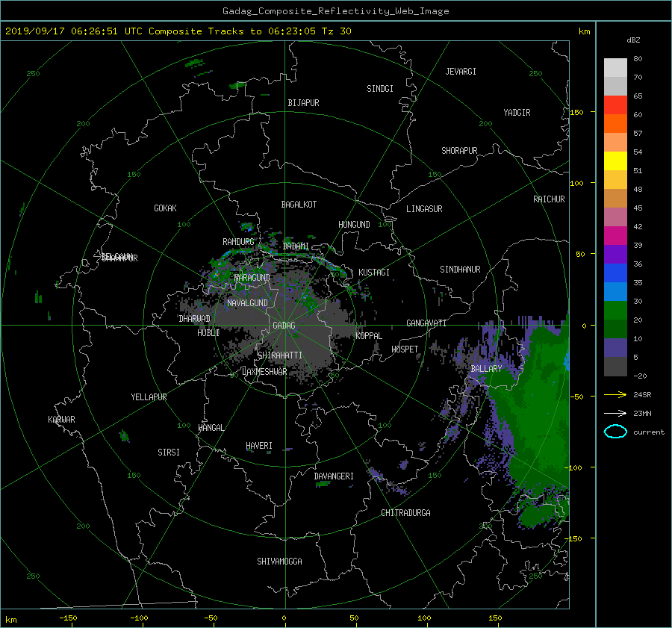Screen dimensions: 672x628
Task: Click the purple 10 dBZ legend swatch
Action: [615, 347]
